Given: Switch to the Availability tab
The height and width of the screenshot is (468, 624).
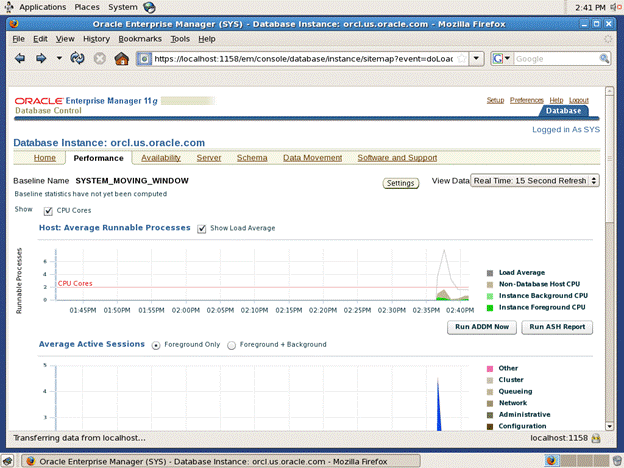Looking at the screenshot, I should (161, 158).
